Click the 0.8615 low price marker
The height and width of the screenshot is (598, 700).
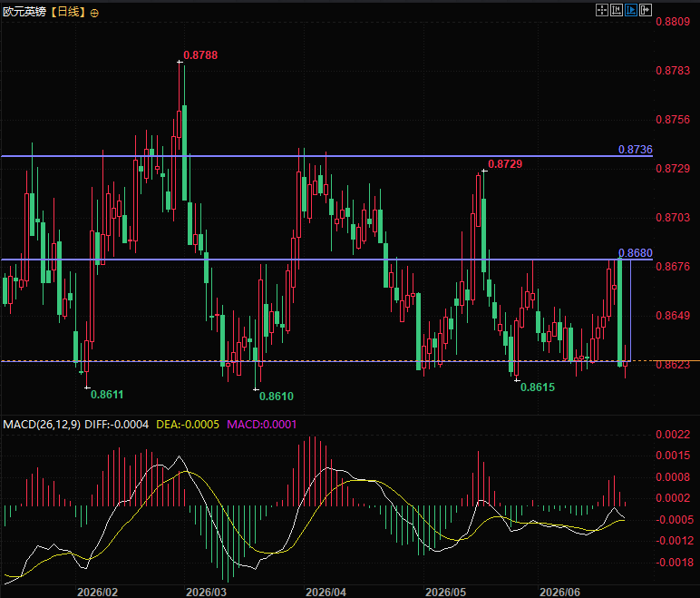pos(538,387)
